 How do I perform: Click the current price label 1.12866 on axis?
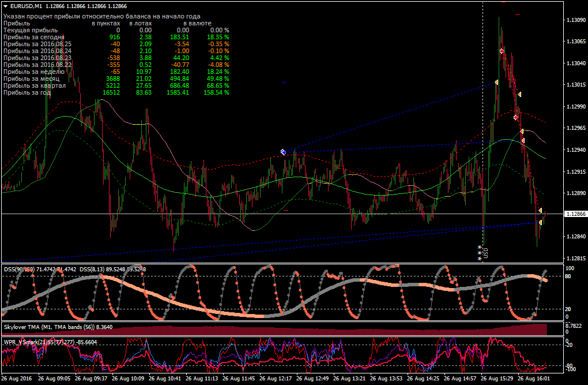pyautogui.click(x=575, y=214)
